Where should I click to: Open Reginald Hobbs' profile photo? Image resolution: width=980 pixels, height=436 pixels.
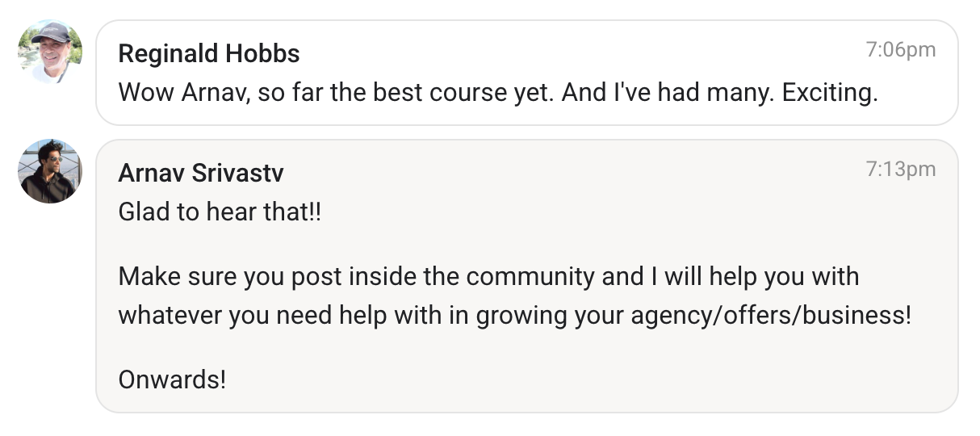50,52
